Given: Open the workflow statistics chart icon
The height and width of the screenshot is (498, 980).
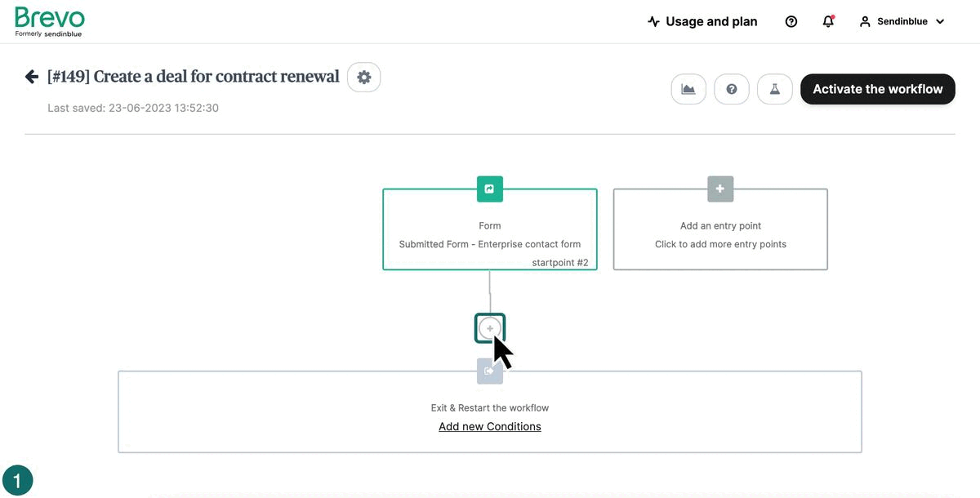Looking at the screenshot, I should coord(688,89).
